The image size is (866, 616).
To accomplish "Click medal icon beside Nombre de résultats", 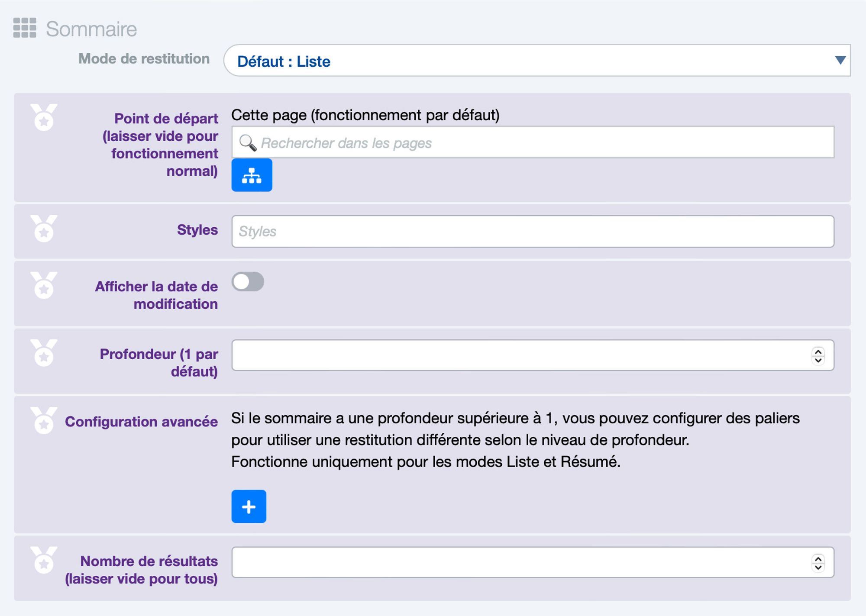I will point(44,560).
